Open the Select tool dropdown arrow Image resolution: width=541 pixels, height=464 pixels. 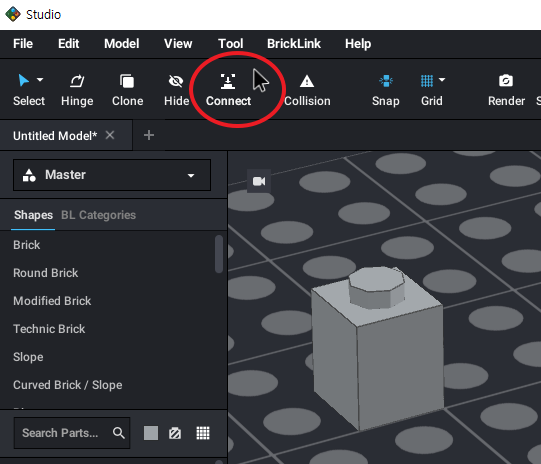click(x=40, y=80)
